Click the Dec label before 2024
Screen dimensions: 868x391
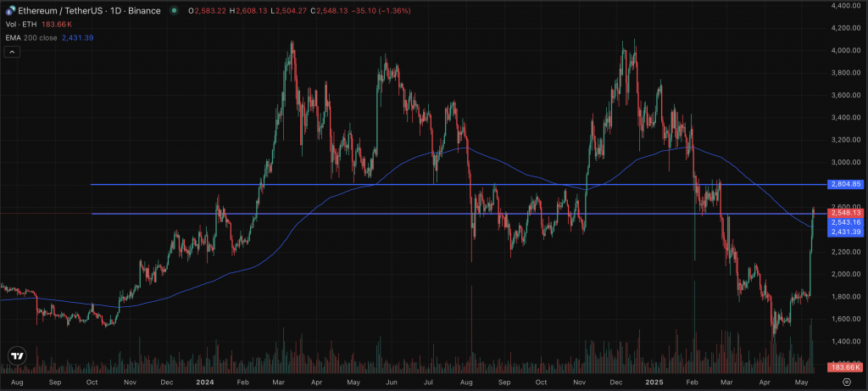[167, 383]
